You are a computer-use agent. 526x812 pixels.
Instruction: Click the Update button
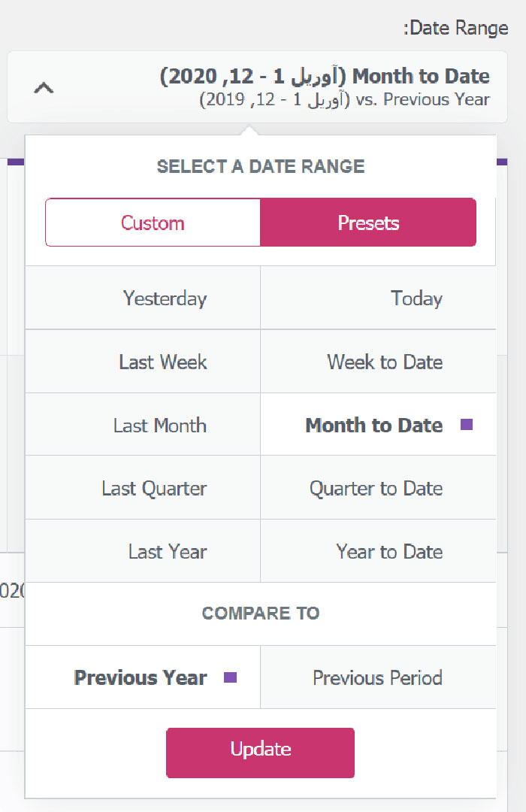point(261,753)
